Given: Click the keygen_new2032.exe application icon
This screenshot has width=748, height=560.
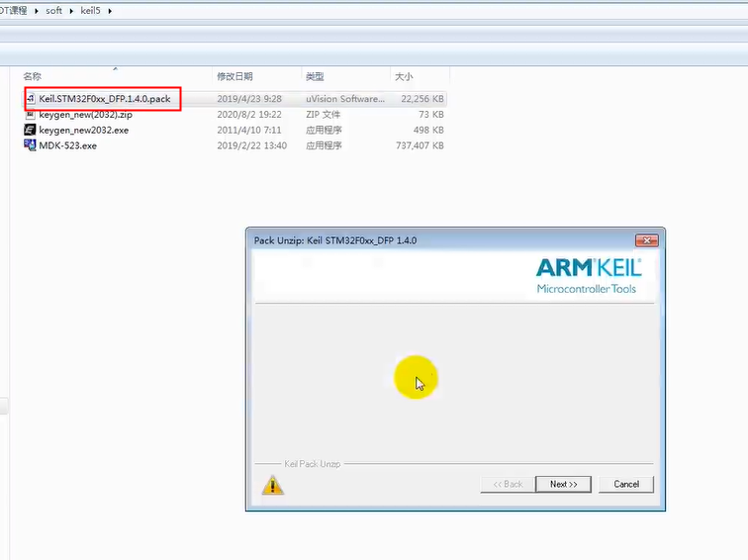Looking at the screenshot, I should point(30,130).
